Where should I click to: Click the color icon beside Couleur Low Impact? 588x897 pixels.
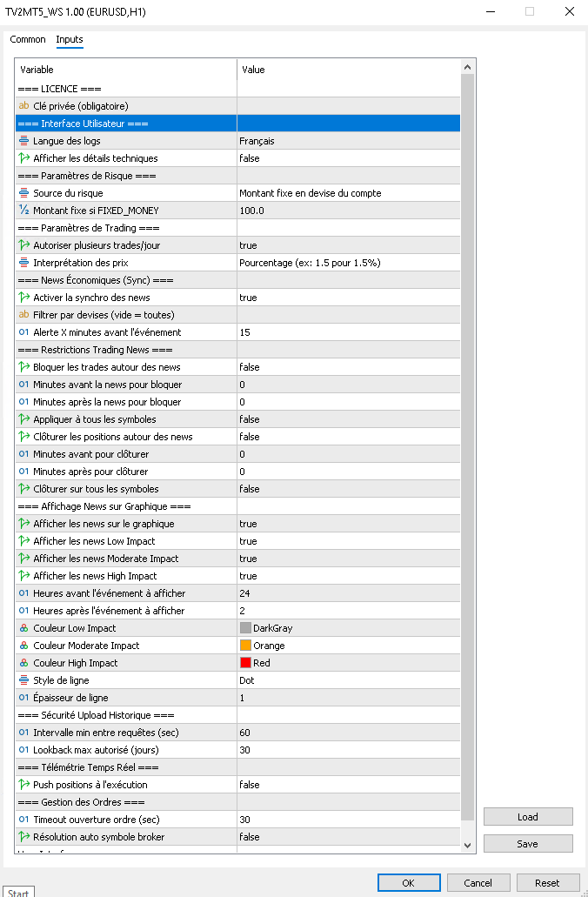(23, 628)
